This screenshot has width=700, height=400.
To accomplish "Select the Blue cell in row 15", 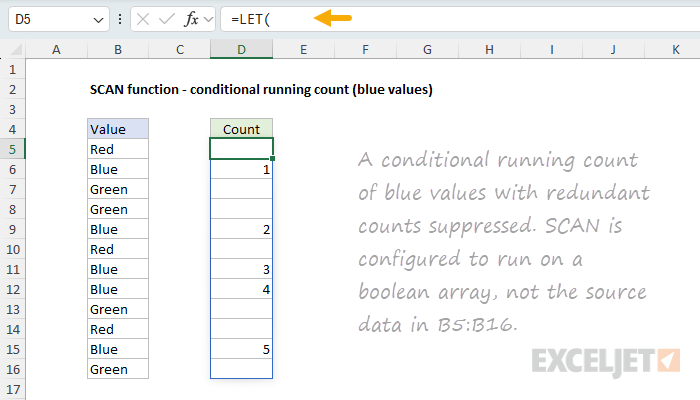I will (x=118, y=349).
